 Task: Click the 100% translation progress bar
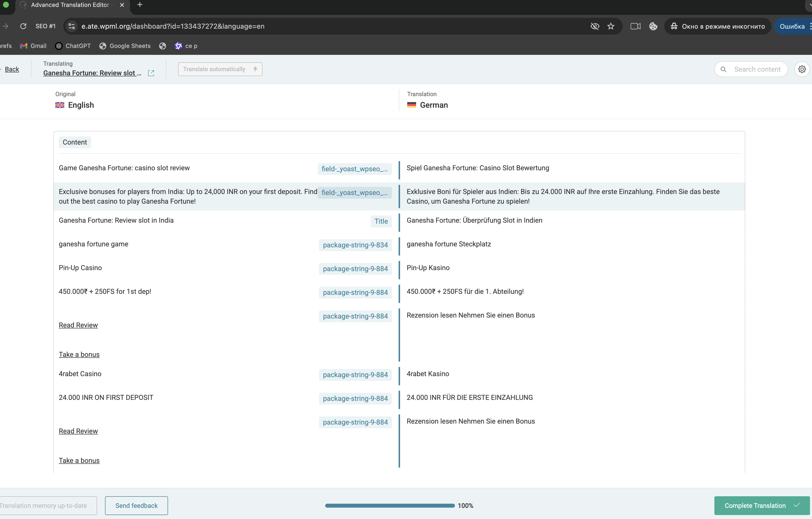click(x=390, y=505)
